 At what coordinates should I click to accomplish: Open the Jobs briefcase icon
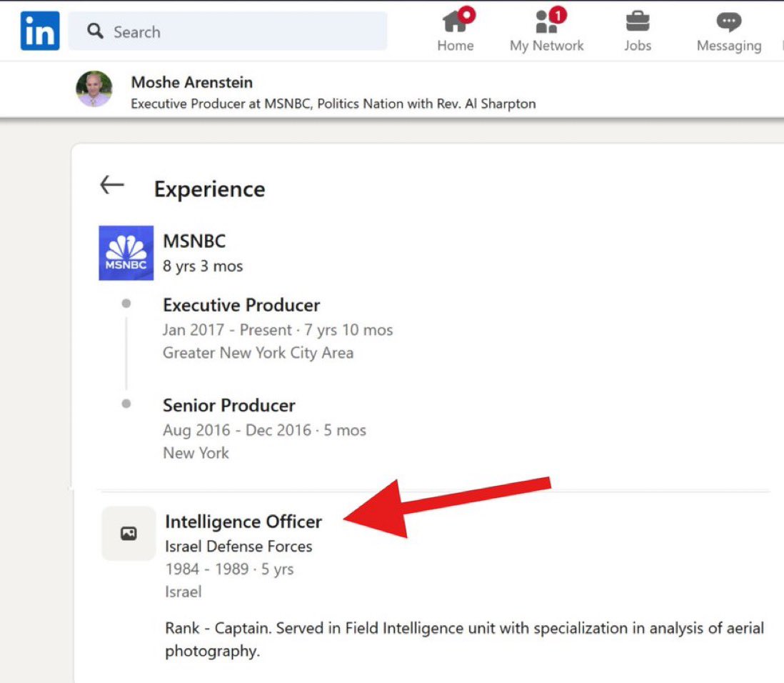pos(638,21)
